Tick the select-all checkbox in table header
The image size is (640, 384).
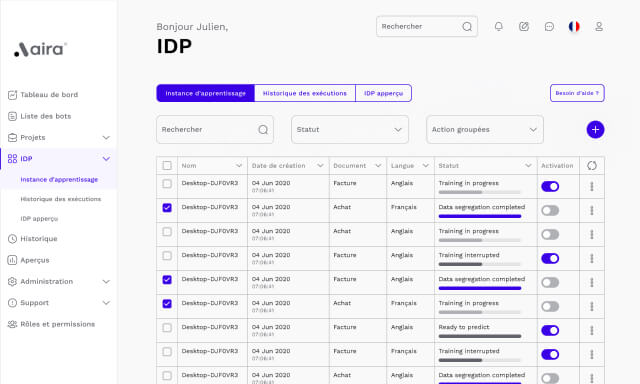click(x=167, y=166)
